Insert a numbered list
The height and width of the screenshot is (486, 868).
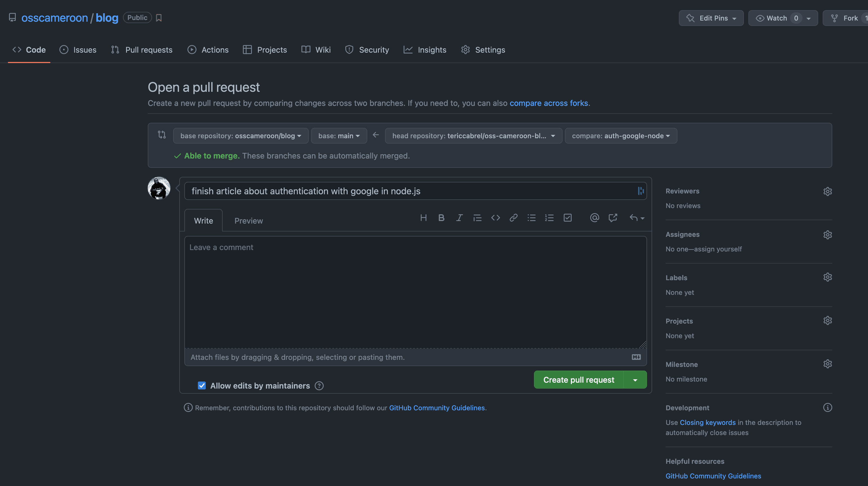click(549, 218)
